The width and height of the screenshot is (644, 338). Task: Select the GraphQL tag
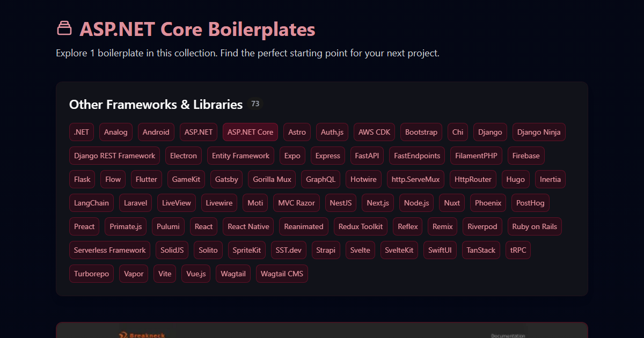[x=320, y=179]
